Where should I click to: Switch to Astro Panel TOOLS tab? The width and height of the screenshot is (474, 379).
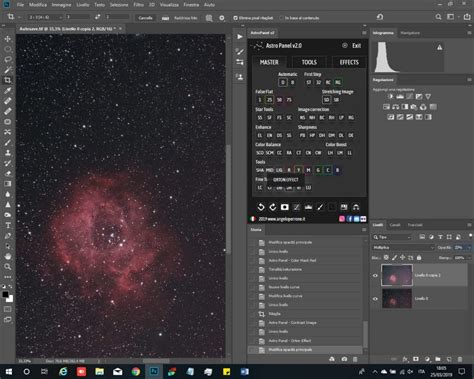[309, 62]
